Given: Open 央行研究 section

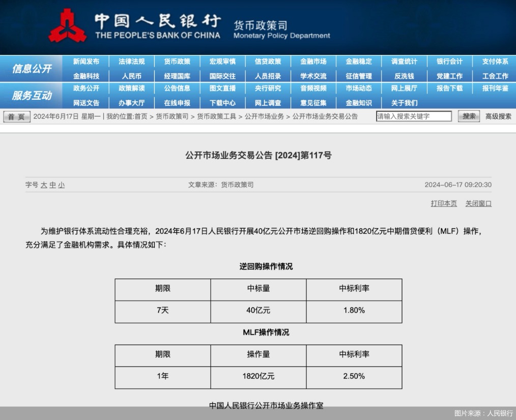Looking at the screenshot, I should pos(268,88).
